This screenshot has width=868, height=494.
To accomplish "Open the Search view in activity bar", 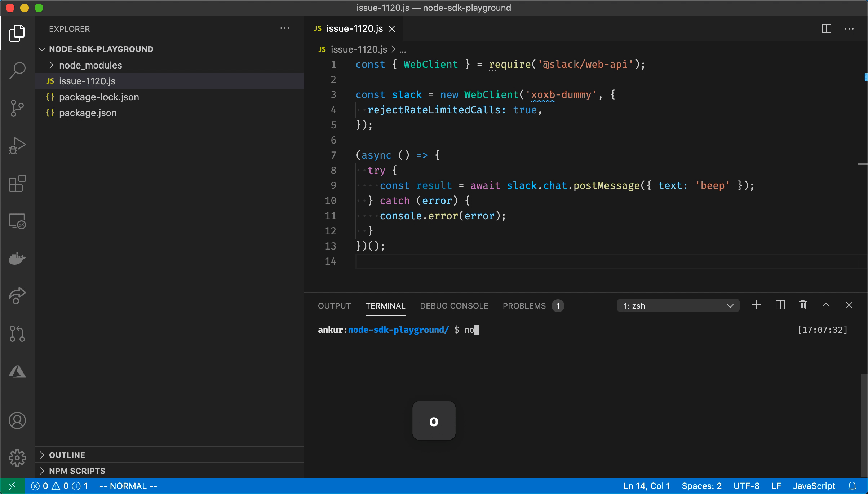I will (17, 70).
